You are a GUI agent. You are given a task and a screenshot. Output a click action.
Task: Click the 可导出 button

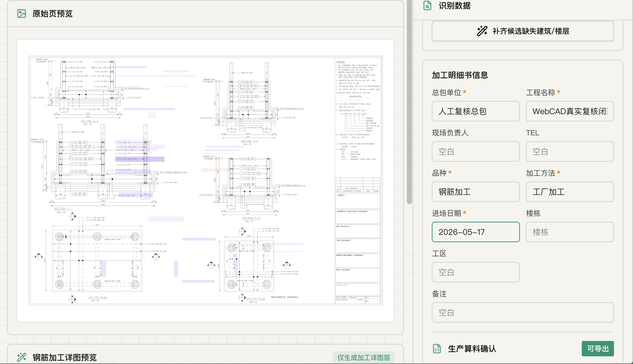tap(598, 349)
